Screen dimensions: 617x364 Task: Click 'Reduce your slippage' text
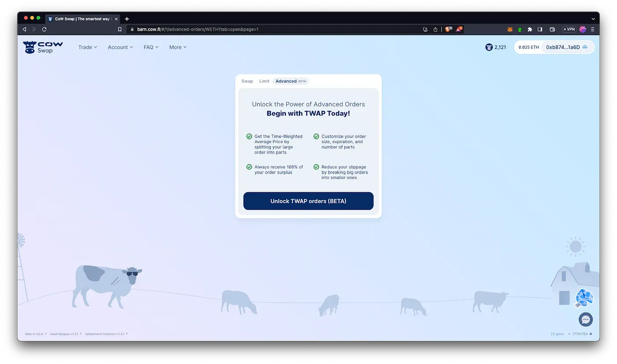345,172
